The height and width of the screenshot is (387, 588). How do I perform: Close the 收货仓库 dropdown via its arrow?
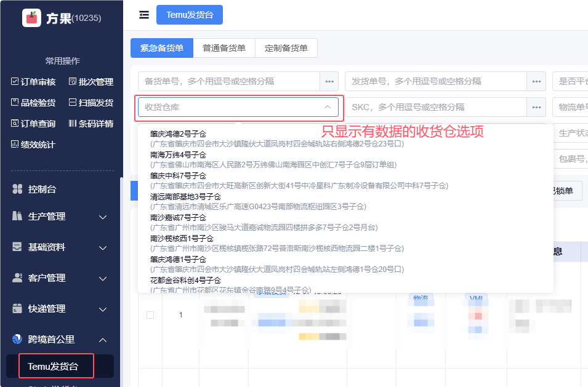[x=328, y=107]
